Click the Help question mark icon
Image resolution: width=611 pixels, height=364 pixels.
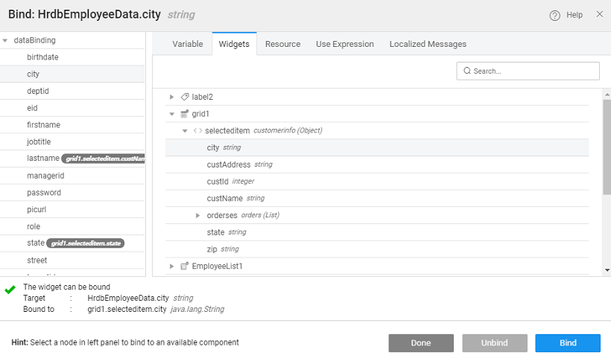(x=554, y=15)
